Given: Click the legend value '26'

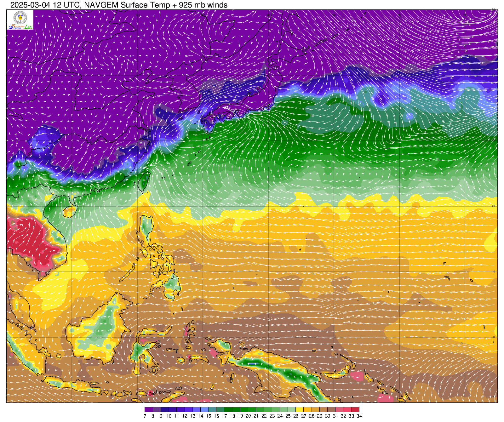Looking at the screenshot, I should (x=296, y=416).
